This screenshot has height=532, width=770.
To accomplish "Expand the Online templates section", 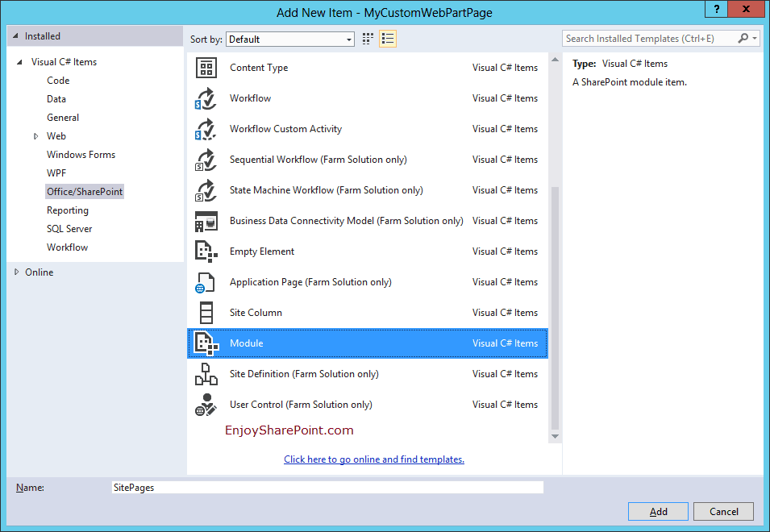I will click(x=15, y=272).
